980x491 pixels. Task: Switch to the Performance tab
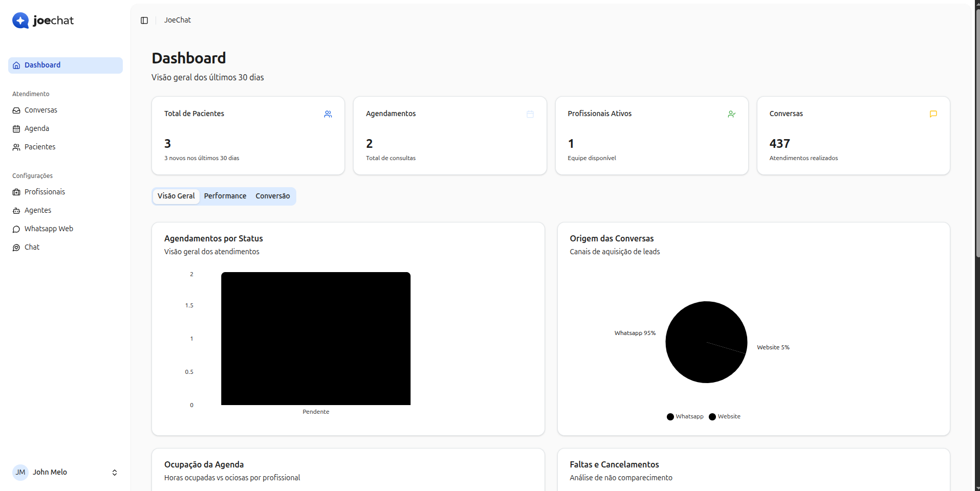[225, 196]
